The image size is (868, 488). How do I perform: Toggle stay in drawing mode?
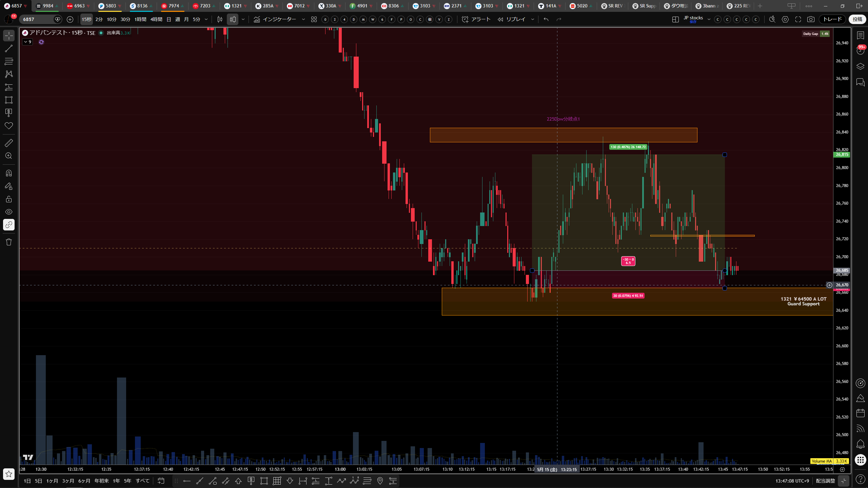[9, 186]
